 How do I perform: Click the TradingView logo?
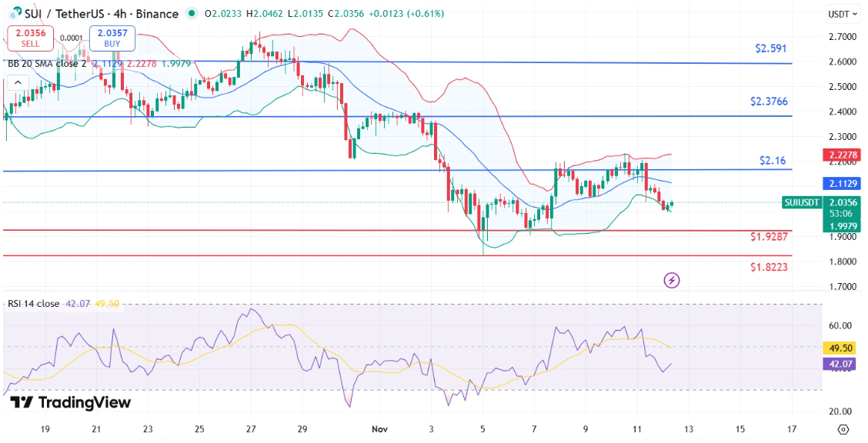tap(70, 402)
